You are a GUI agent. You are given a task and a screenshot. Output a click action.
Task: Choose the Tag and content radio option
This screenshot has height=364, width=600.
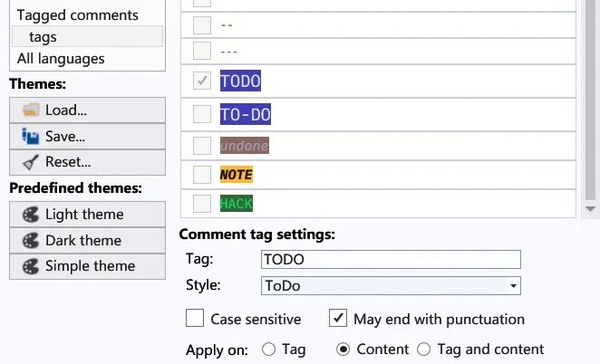423,350
